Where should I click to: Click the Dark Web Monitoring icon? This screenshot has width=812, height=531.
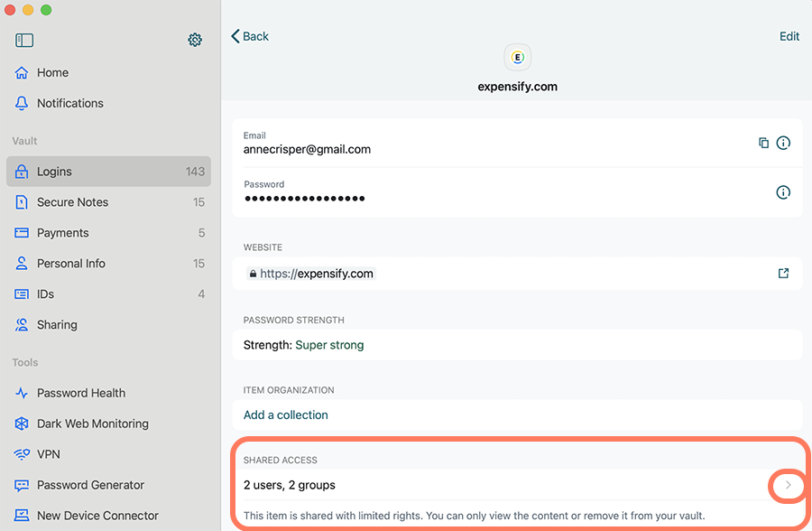22,424
